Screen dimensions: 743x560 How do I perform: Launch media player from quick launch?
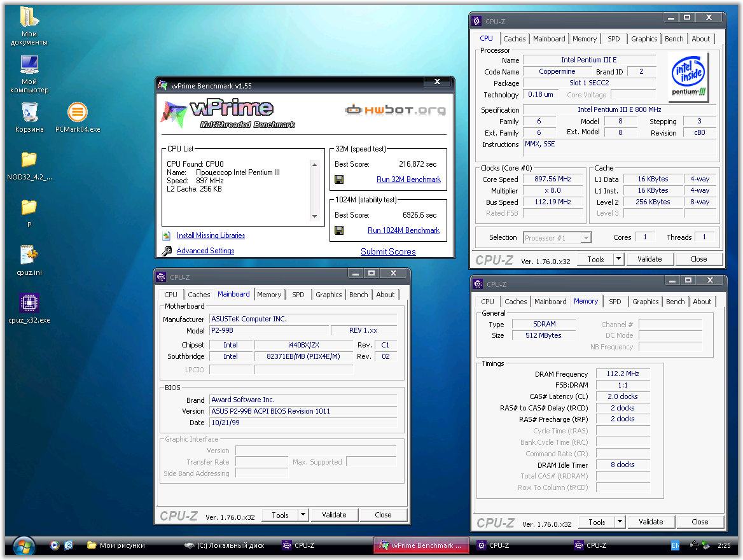coord(55,545)
